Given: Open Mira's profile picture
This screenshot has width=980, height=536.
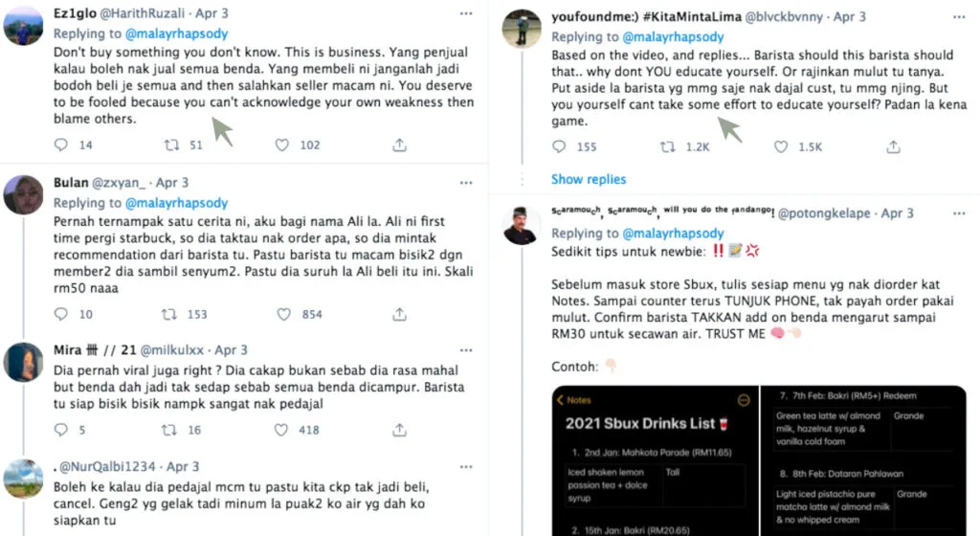Looking at the screenshot, I should click(23, 362).
